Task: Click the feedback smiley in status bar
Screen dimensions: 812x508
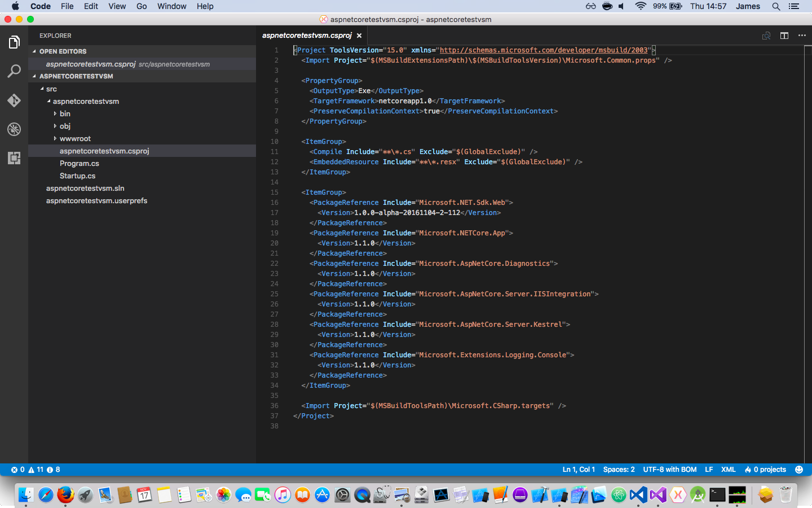Action: 799,470
